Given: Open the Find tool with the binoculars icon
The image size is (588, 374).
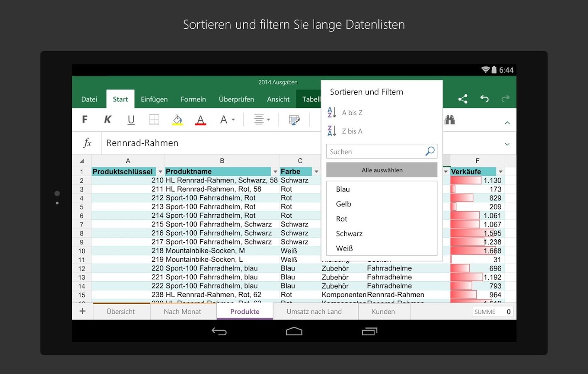Looking at the screenshot, I should click(x=451, y=120).
